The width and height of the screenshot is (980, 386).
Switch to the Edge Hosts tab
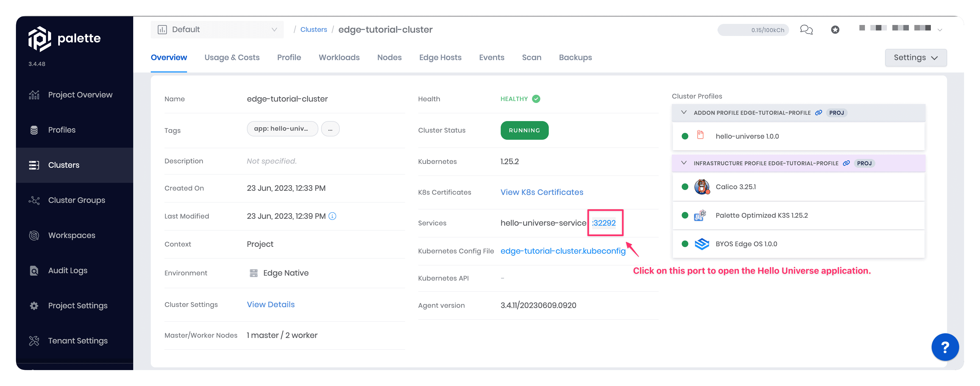[x=440, y=57]
